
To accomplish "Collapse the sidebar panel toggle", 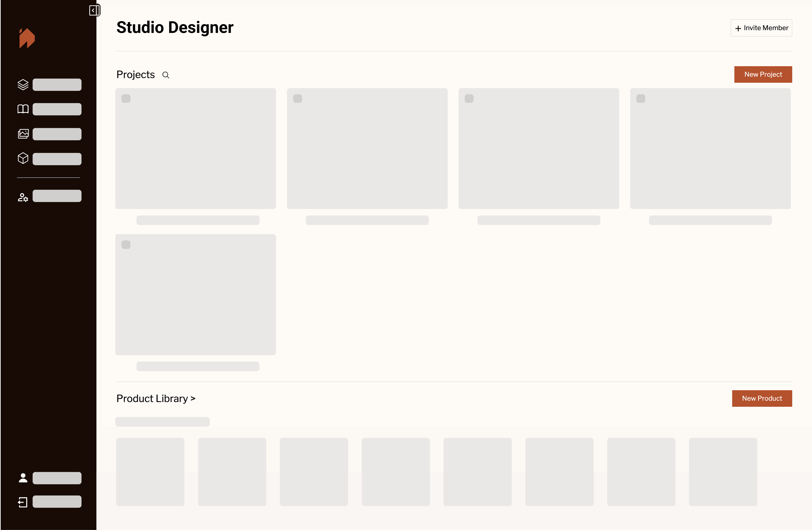I will click(x=94, y=10).
